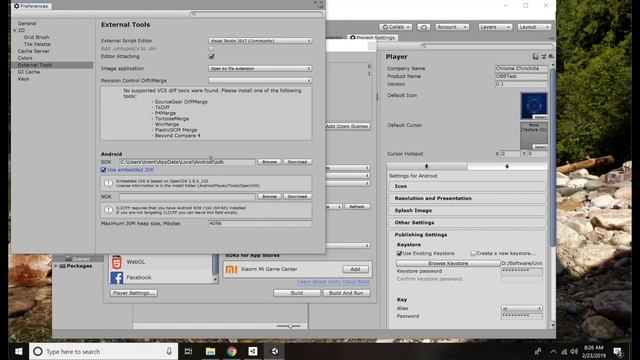Image resolution: width=640 pixels, height=360 pixels.
Task: Open the Key Alias dropdown
Action: 522,308
